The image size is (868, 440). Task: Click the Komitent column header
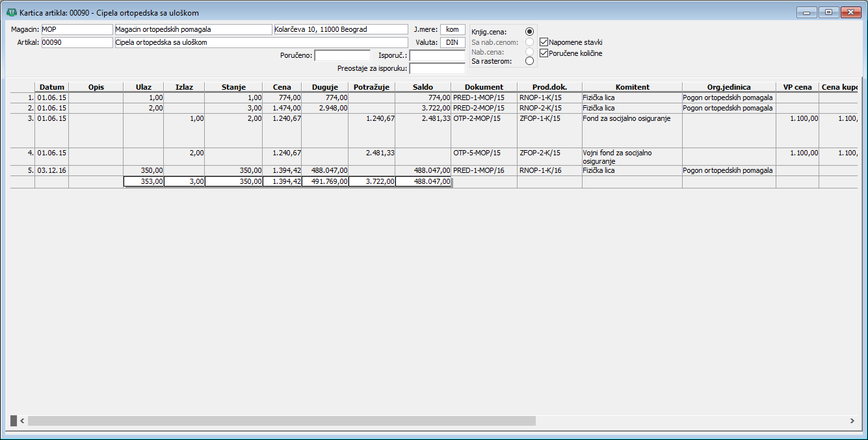632,87
